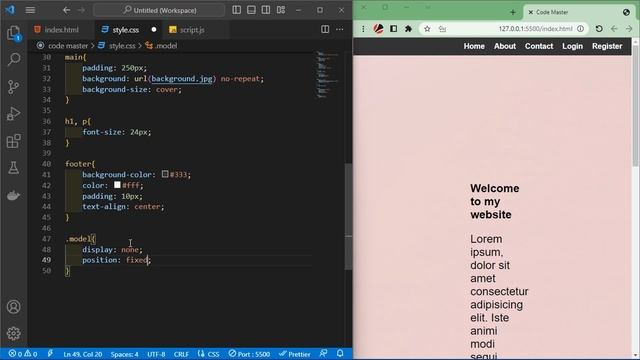Open the notifications bell
This screenshot has height=360, width=640.
coord(340,353)
